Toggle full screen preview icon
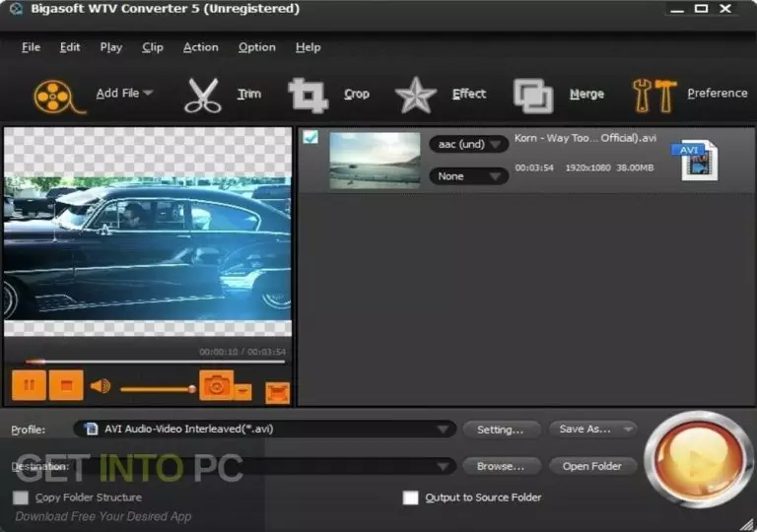Viewport: 757px width, 532px height. 277,392
